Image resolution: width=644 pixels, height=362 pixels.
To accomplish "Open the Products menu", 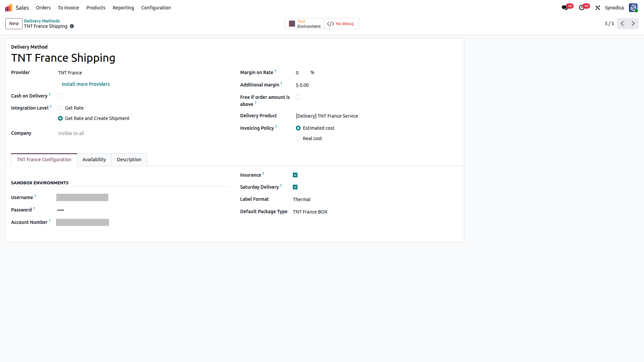I will (x=96, y=8).
